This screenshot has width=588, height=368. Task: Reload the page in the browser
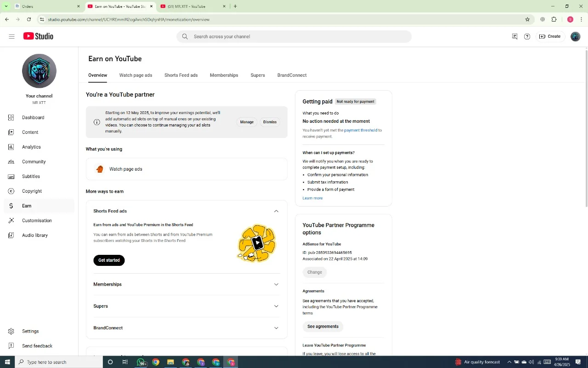coord(29,19)
